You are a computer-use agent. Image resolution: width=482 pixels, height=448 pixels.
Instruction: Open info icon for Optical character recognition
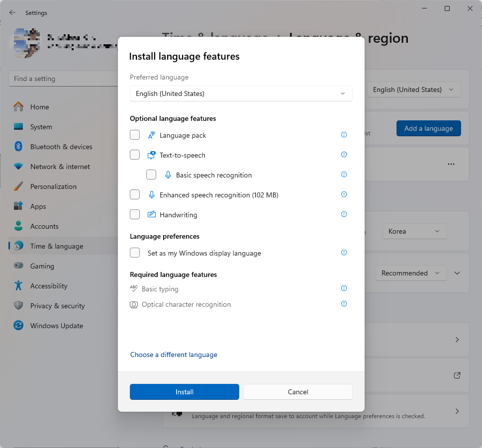click(x=344, y=304)
